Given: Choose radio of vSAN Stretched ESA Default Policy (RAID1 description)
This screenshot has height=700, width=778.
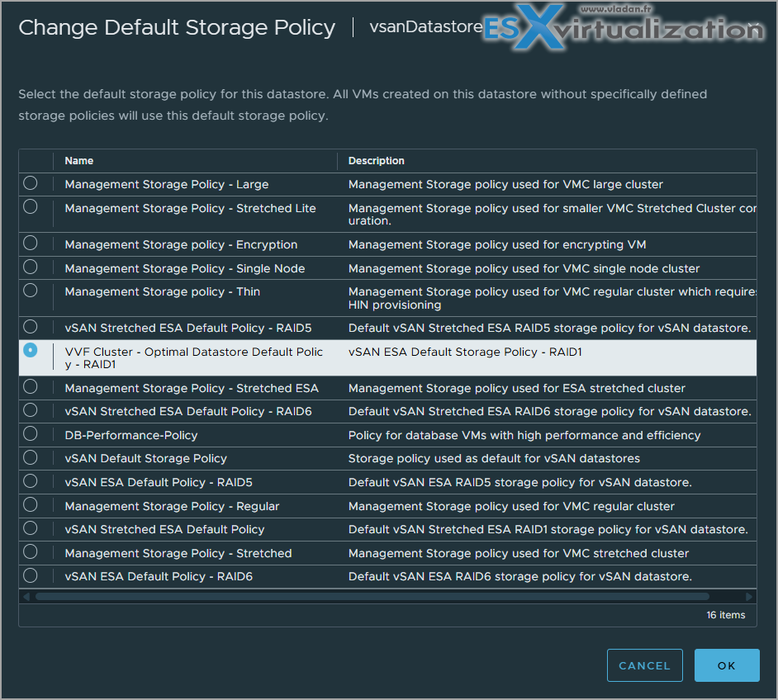Looking at the screenshot, I should pyautogui.click(x=31, y=528).
